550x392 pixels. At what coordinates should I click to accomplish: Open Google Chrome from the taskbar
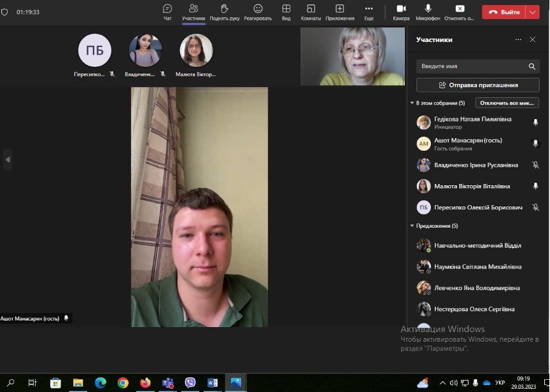tap(123, 382)
